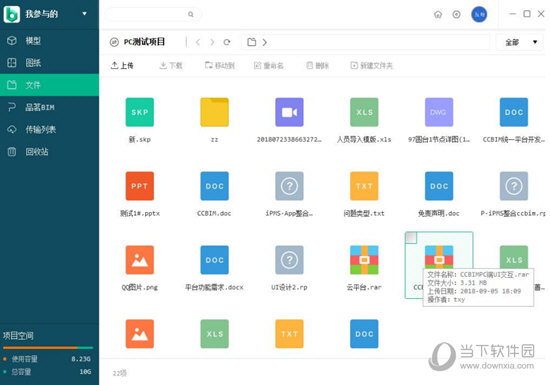Select the P-iPMS整合ccbim.rp file
Image resolution: width=550 pixels, height=385 pixels.
(514, 186)
